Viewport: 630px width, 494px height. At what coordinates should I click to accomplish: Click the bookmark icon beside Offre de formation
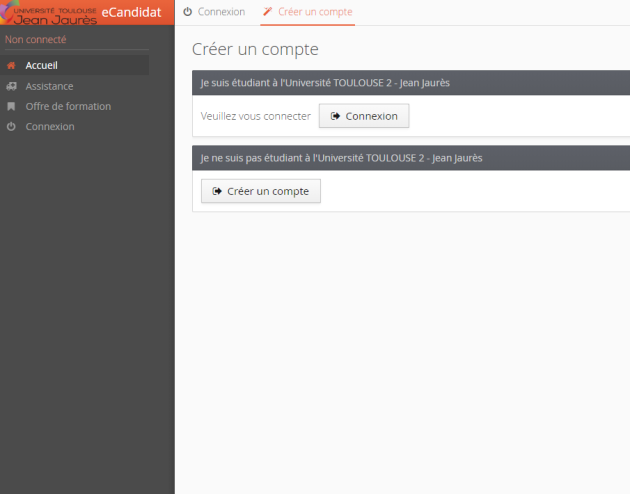pos(11,106)
